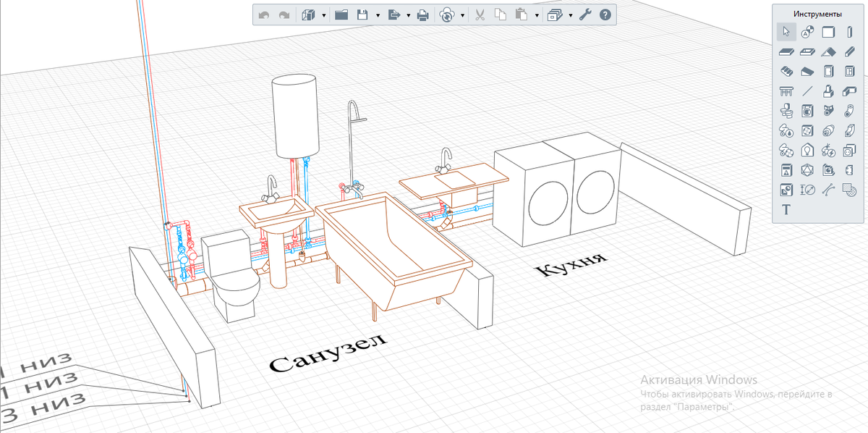This screenshot has height=433, width=868.
Task: Open the help question mark icon
Action: 605,14
